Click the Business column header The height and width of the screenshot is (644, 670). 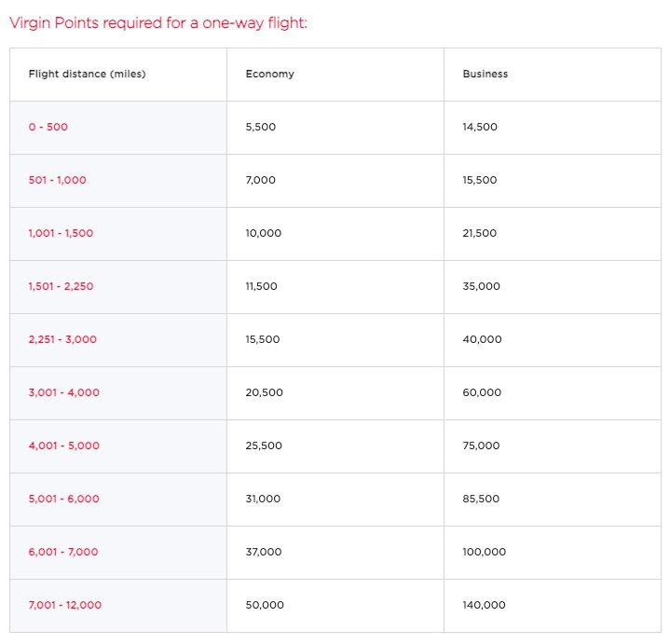[485, 74]
